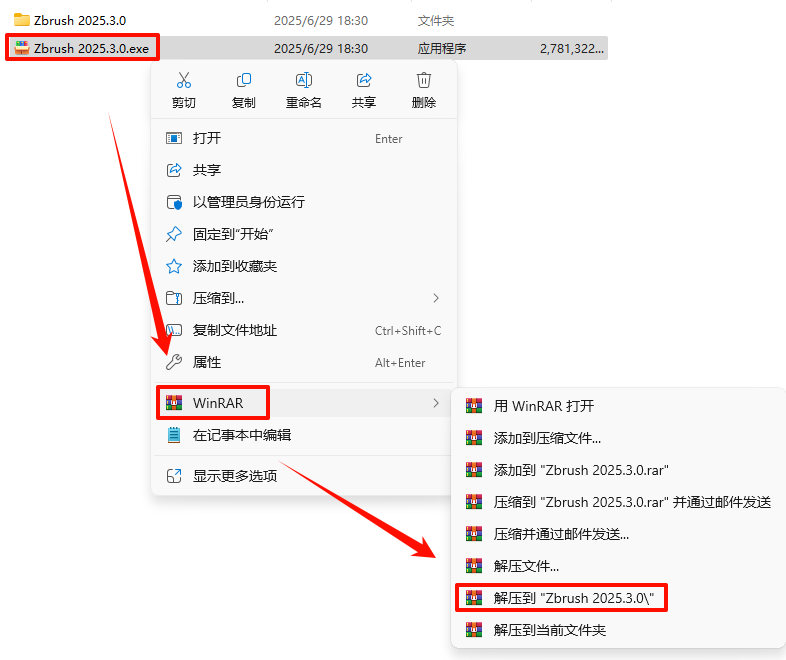Click the Cut (剪切) scissors icon
The height and width of the screenshot is (660, 786).
[183, 80]
